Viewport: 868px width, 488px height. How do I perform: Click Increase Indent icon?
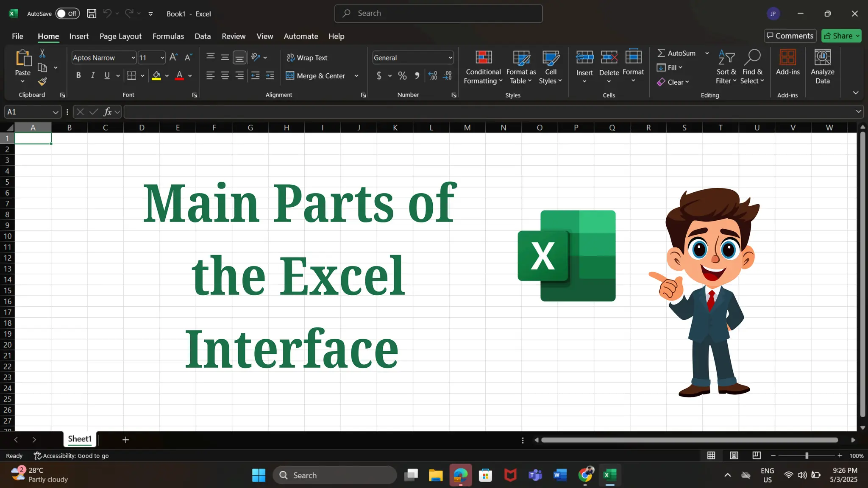tap(270, 75)
